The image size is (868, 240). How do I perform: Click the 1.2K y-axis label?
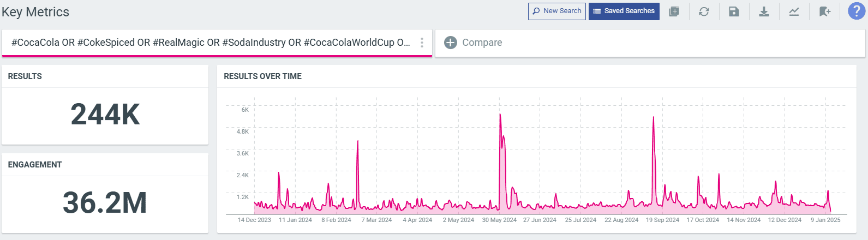243,197
